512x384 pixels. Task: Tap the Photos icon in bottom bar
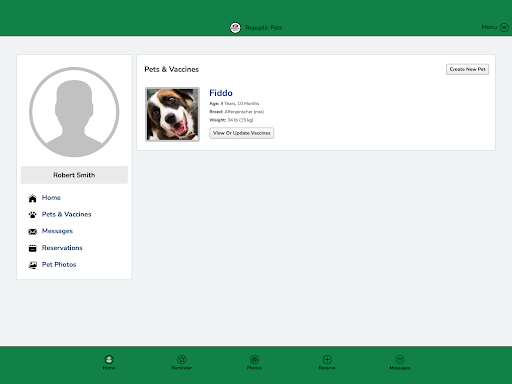coord(254,359)
